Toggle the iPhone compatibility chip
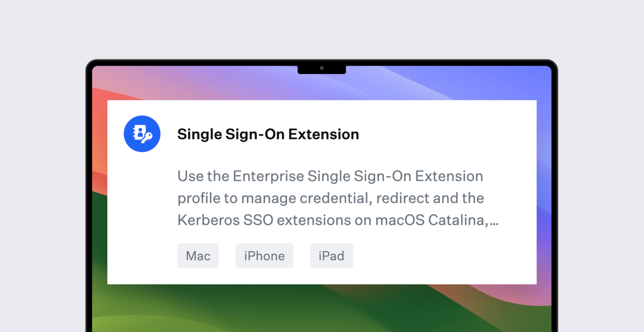This screenshot has height=332, width=644. [264, 256]
